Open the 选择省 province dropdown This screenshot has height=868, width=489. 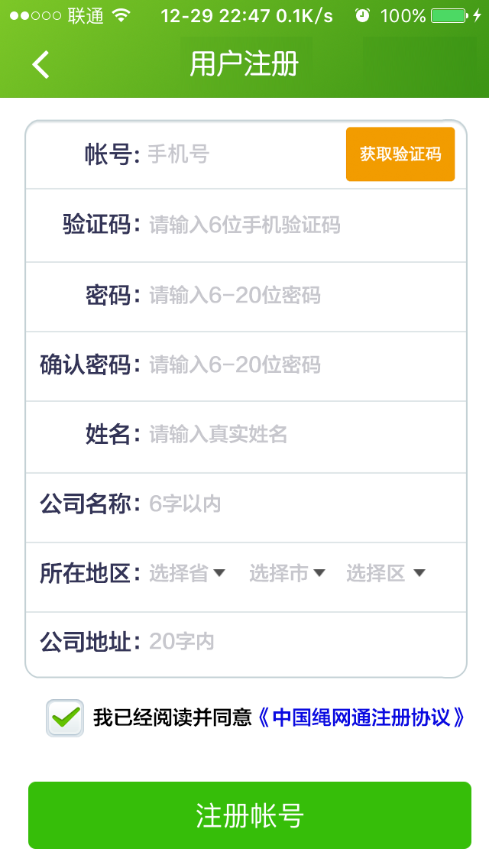pyautogui.click(x=187, y=573)
